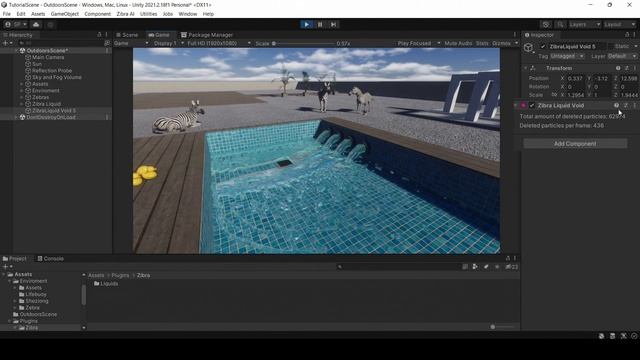Toggle Stats overlay in Game view

tap(482, 43)
